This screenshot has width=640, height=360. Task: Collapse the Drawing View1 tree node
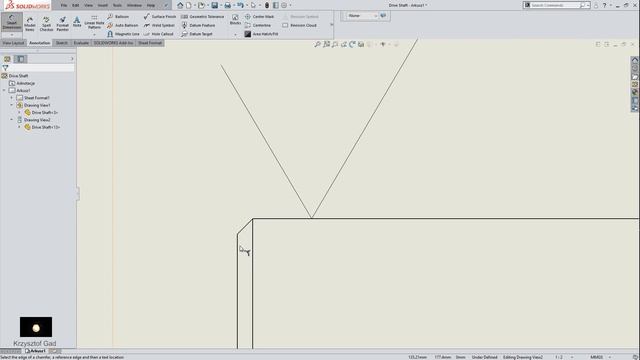(12, 105)
